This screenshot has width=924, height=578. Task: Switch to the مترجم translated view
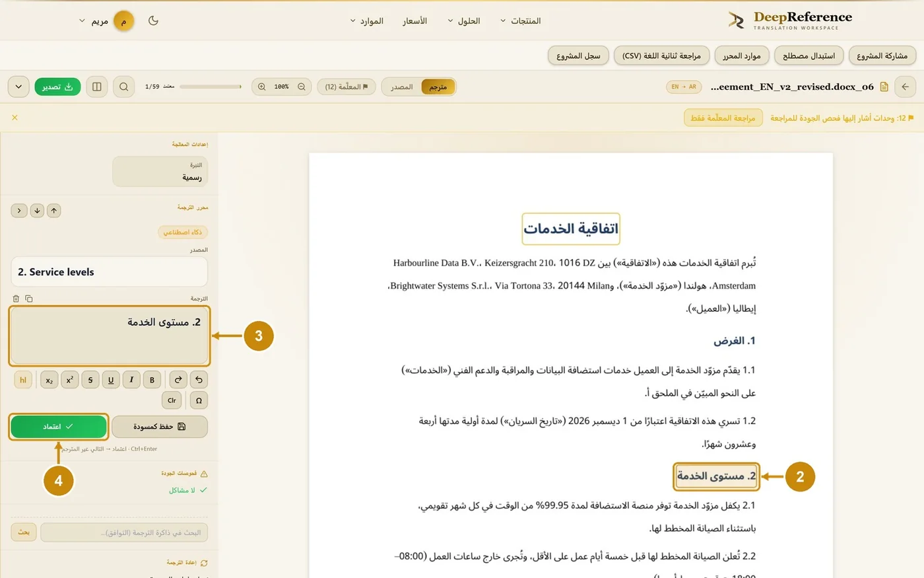[x=438, y=87]
